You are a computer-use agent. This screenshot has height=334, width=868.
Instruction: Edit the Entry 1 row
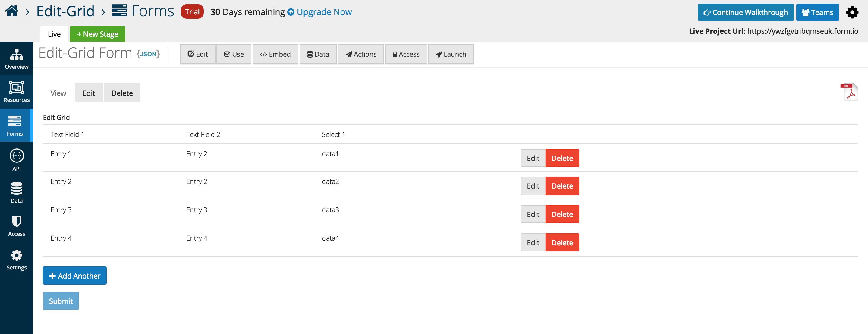[x=533, y=158]
